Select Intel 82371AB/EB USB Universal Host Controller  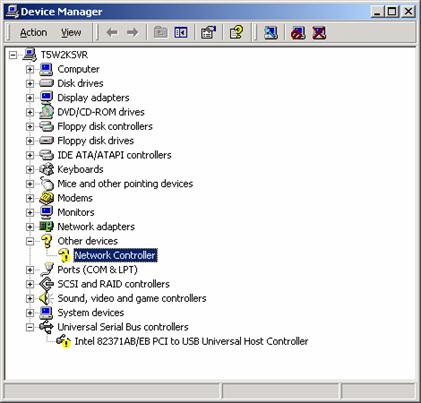[x=191, y=341]
